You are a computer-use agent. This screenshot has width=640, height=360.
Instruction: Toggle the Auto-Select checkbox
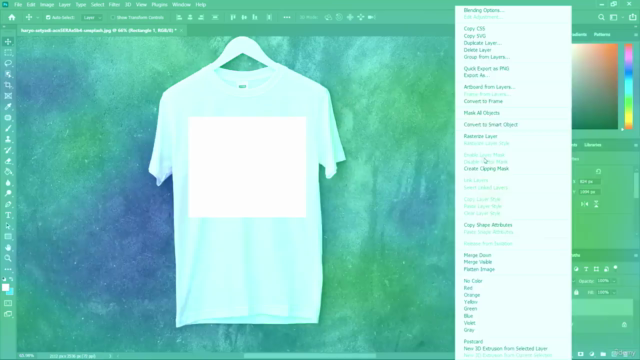pyautogui.click(x=48, y=18)
